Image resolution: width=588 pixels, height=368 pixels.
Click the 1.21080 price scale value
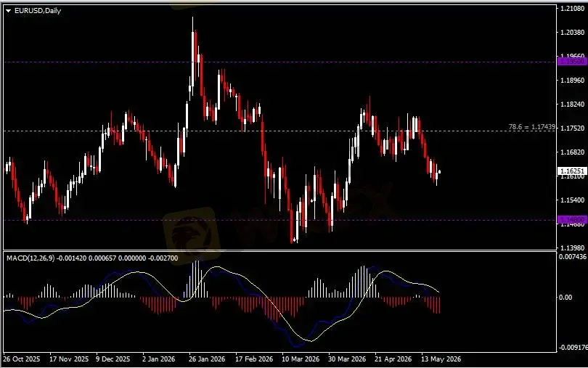[x=572, y=8]
